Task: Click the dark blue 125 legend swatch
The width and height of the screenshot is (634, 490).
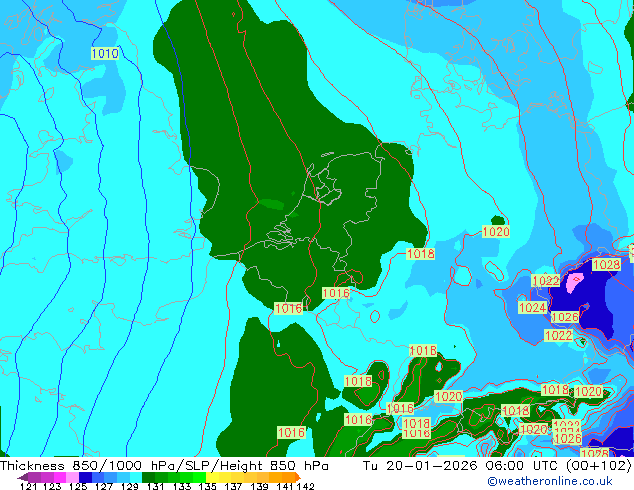Action: tap(85, 477)
